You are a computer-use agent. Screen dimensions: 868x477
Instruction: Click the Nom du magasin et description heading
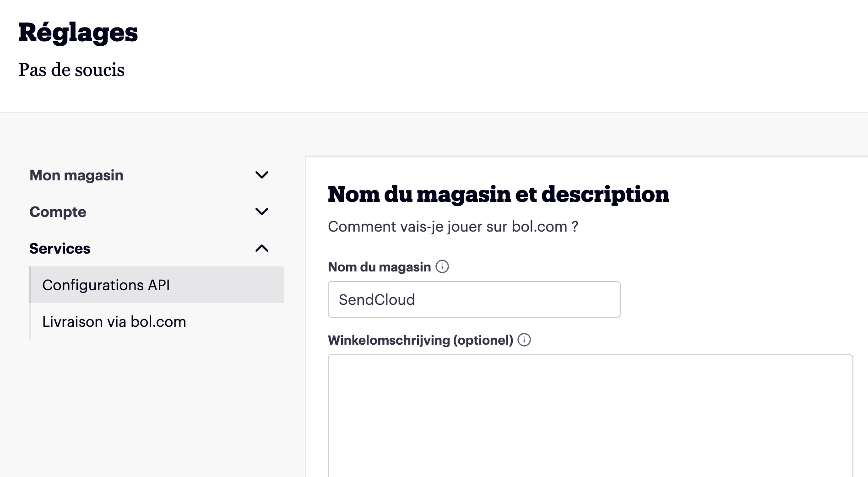[x=499, y=194]
